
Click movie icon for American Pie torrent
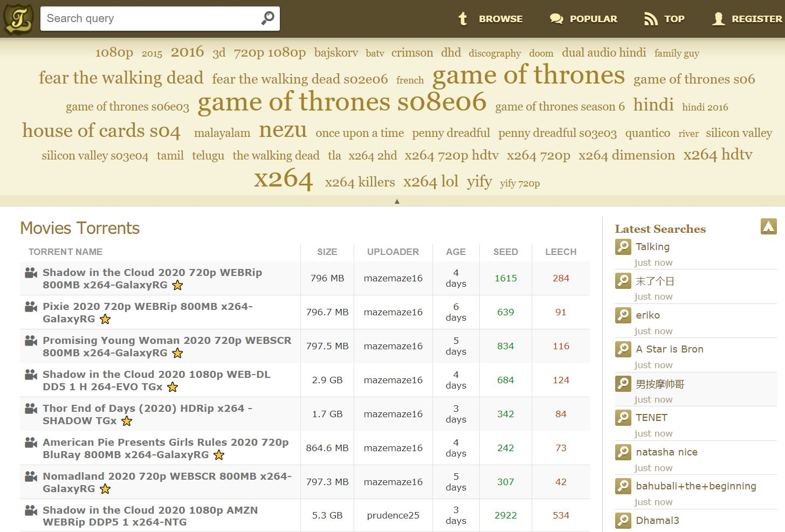tap(31, 443)
